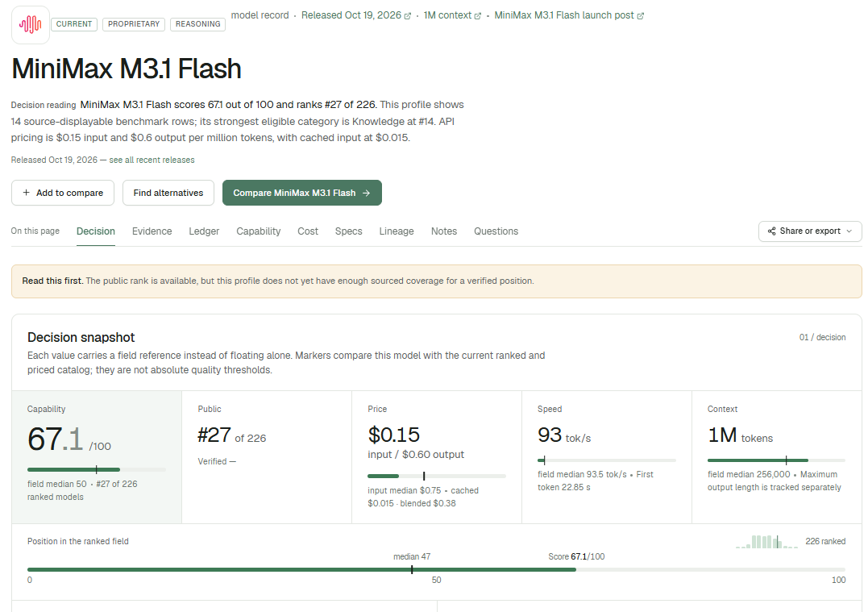Go to the Ledger tab
This screenshot has height=612, width=868.
coord(204,231)
